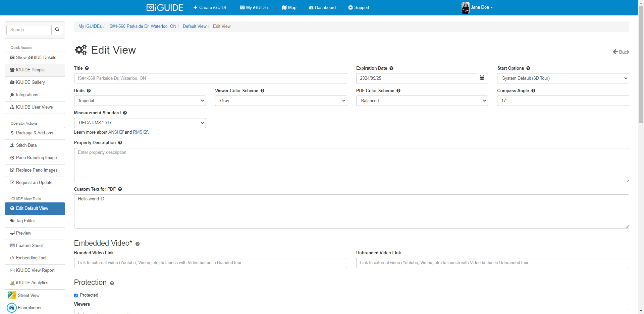Image resolution: width=644 pixels, height=314 pixels.
Task: Open the Street View tool
Action: (x=29, y=295)
